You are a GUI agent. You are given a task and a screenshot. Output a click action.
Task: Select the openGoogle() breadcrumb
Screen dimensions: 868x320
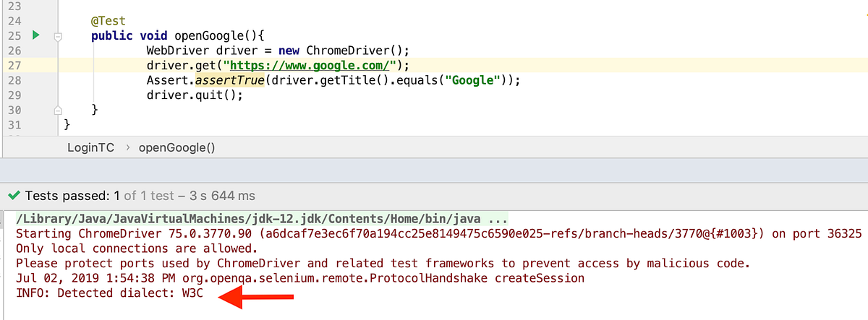[x=177, y=147]
